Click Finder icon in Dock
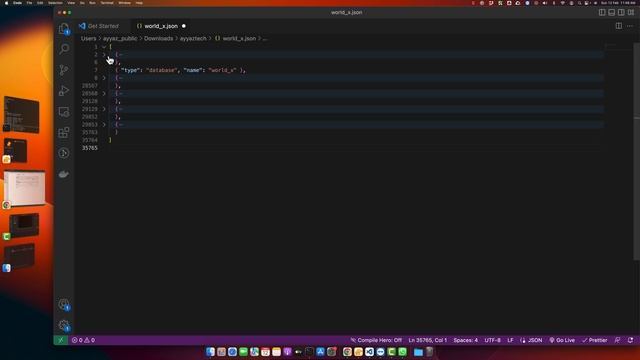This screenshot has height=360, width=640. coord(210,352)
